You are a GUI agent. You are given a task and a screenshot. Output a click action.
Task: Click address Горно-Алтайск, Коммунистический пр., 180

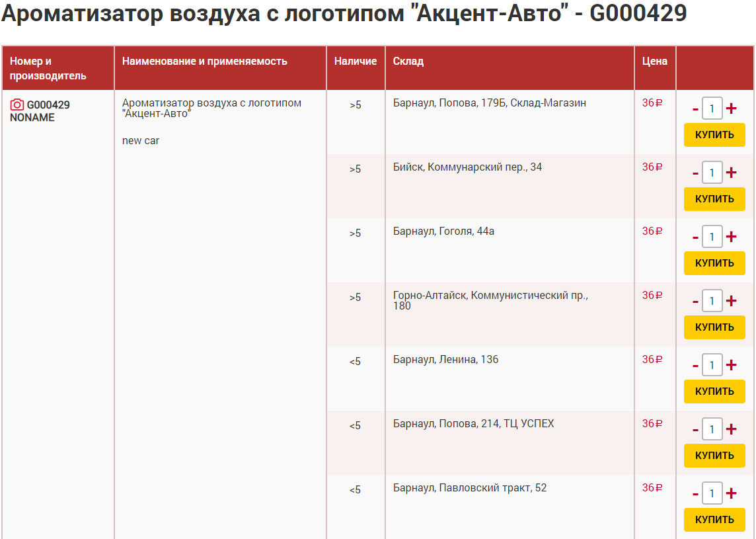coord(490,300)
